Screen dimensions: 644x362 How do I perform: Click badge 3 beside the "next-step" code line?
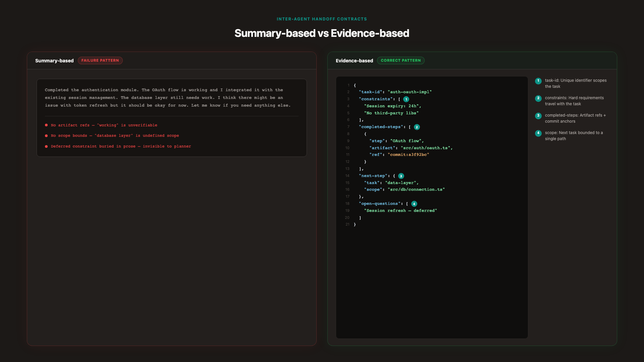pos(401,176)
